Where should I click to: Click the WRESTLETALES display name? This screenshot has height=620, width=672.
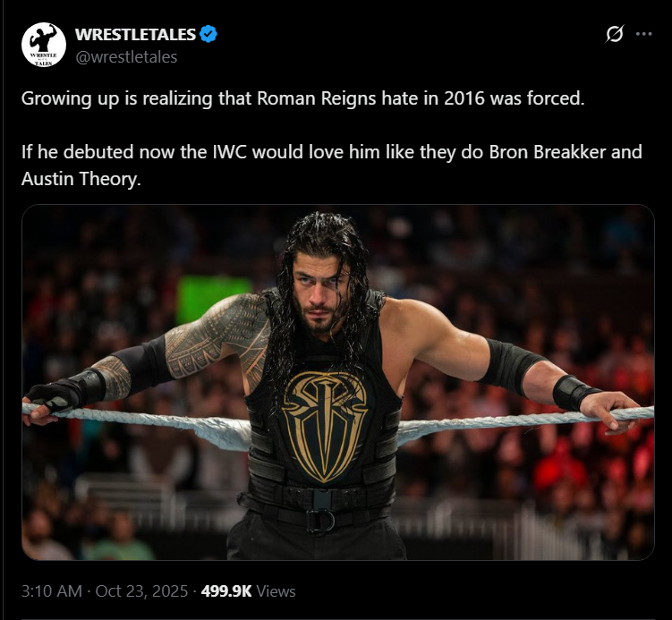[135, 34]
